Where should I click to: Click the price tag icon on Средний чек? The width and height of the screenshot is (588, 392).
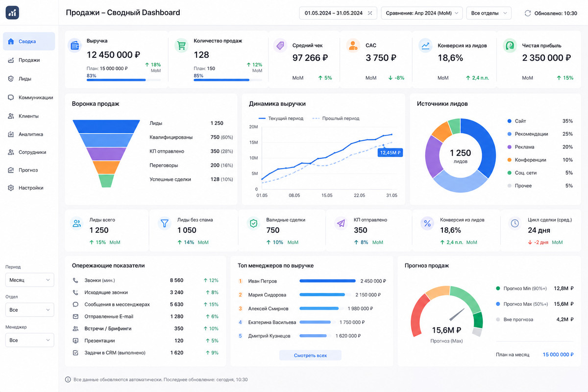coord(280,46)
